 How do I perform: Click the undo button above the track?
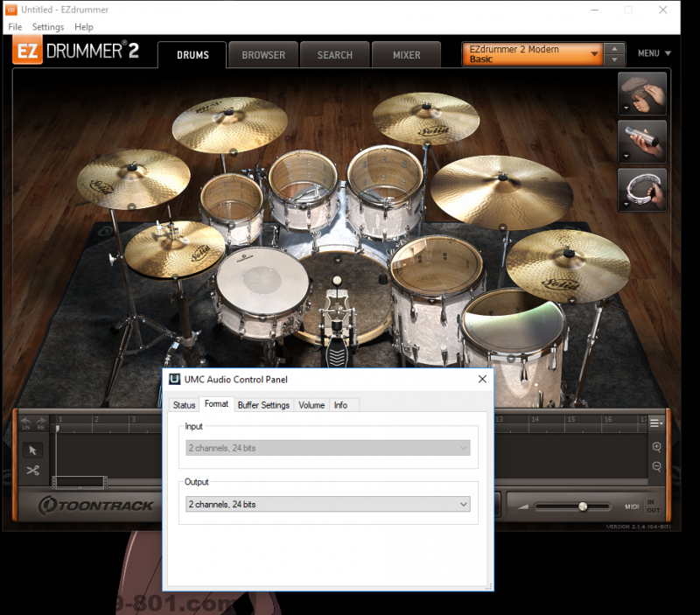tap(26, 423)
